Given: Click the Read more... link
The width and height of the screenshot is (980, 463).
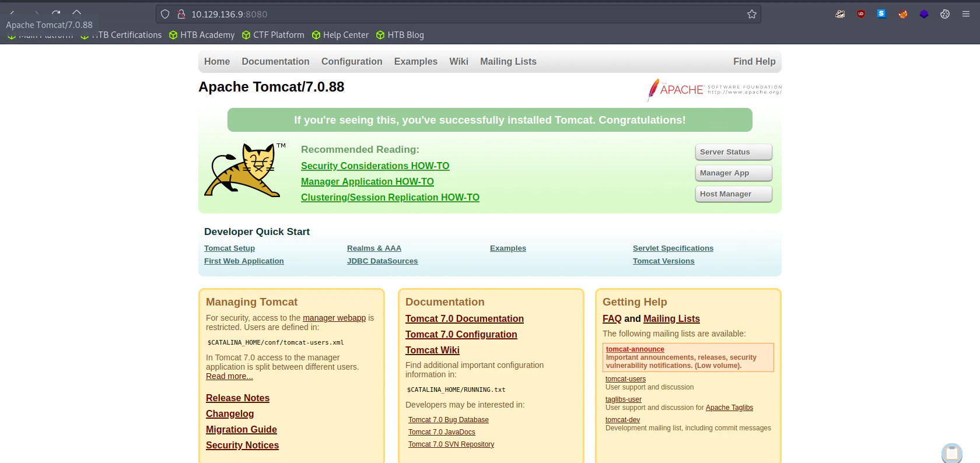Looking at the screenshot, I should [229, 376].
